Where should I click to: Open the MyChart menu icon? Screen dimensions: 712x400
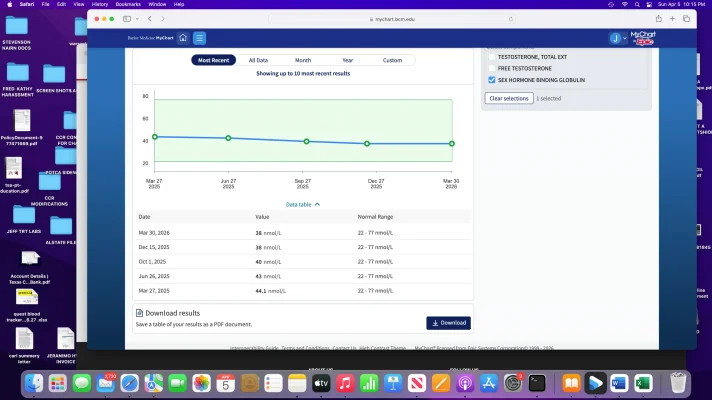click(200, 38)
